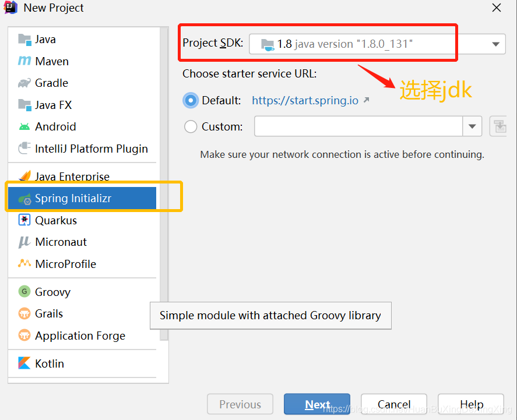Click the Java Enterprise icon
Viewport: 517px width, 420px height.
tap(24, 176)
